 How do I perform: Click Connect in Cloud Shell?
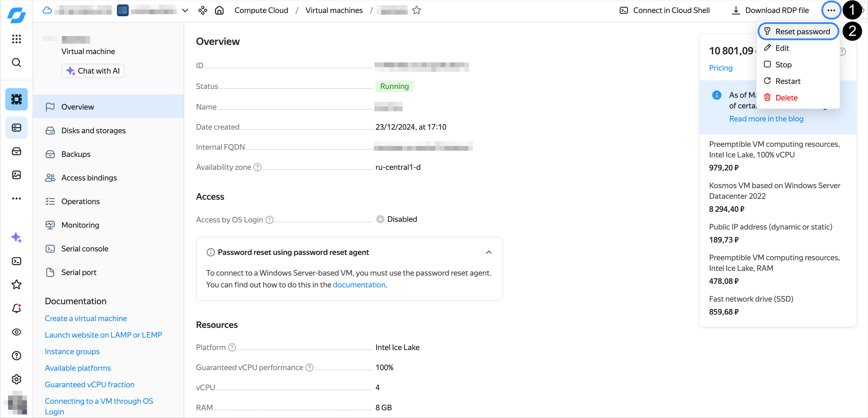665,10
